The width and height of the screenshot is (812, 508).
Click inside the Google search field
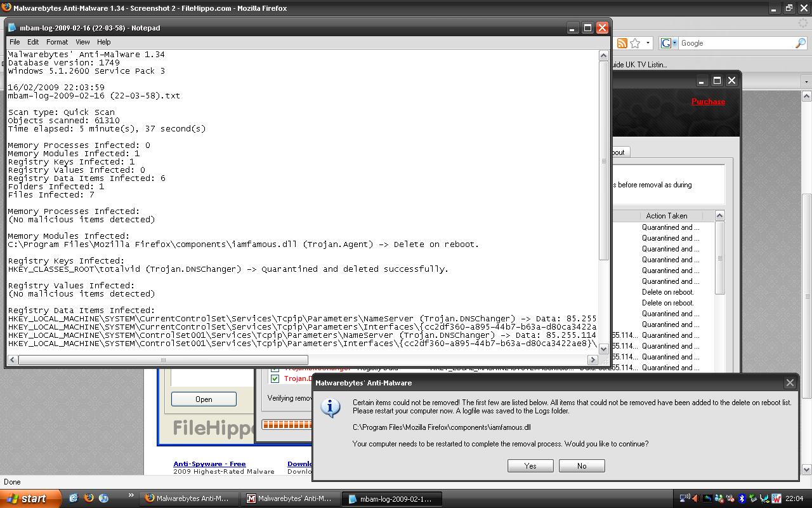coord(736,43)
